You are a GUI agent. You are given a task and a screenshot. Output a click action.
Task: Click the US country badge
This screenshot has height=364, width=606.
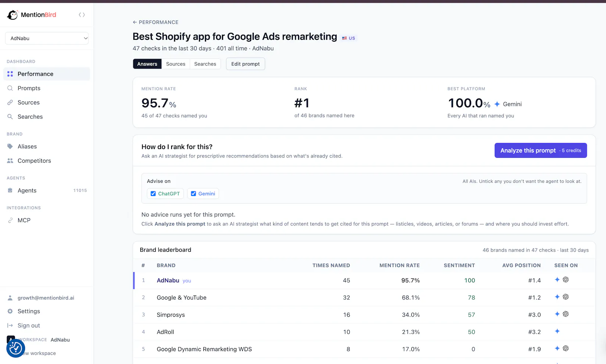click(x=348, y=38)
